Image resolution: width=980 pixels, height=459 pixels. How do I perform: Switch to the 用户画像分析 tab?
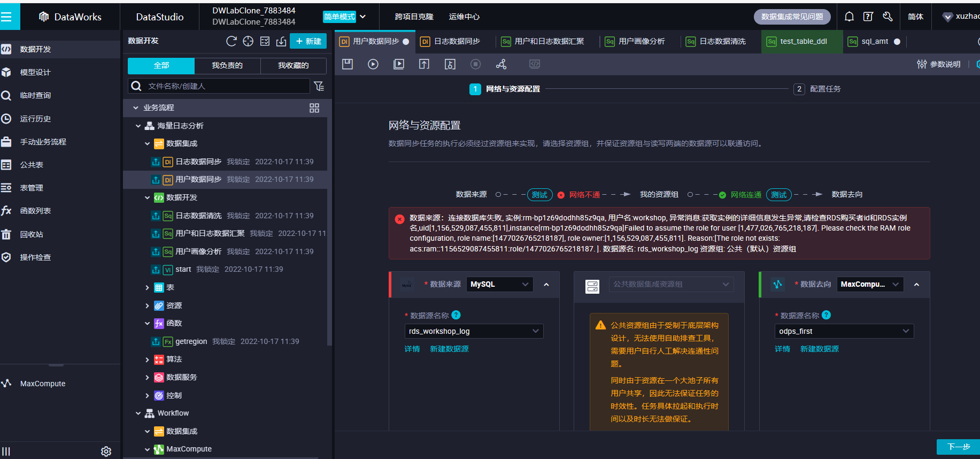635,41
